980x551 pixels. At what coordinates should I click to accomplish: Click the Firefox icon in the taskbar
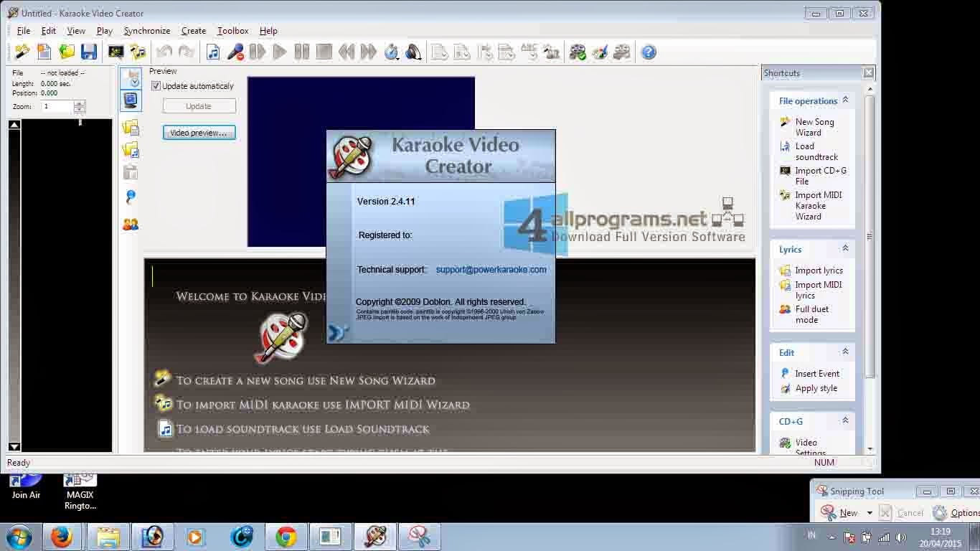click(62, 537)
